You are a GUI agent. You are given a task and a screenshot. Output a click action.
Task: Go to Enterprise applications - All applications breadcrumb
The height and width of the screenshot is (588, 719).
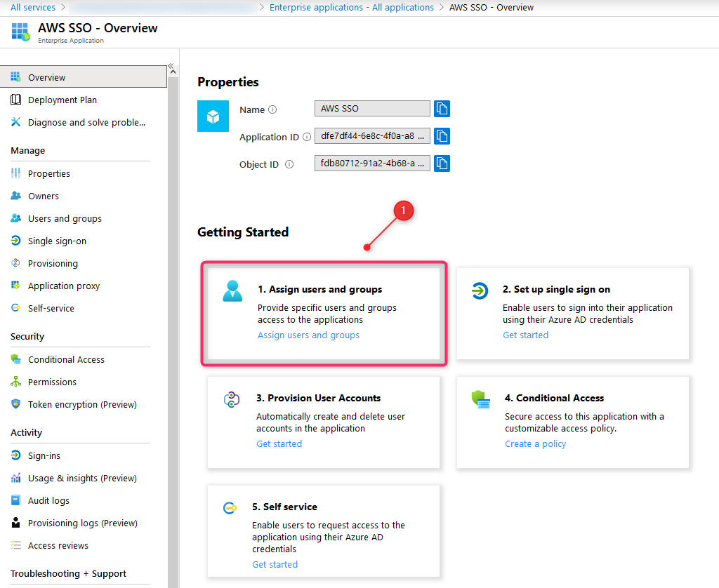351,7
